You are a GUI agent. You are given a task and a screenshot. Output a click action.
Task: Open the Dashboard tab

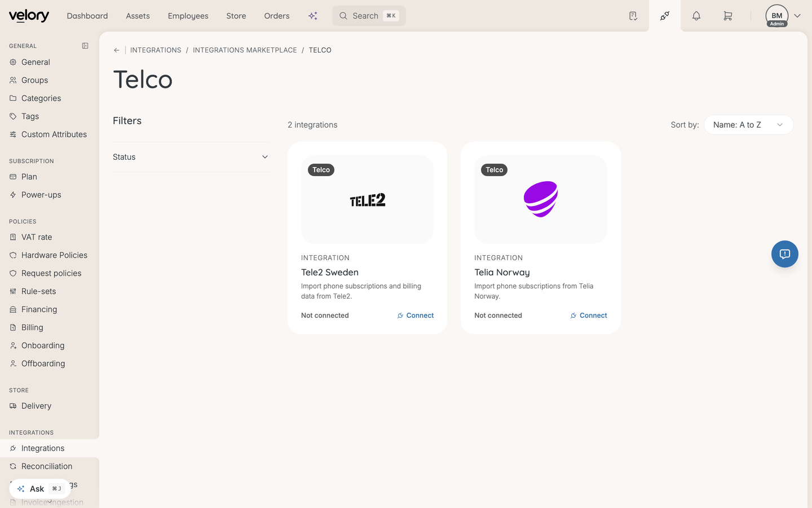tap(87, 16)
